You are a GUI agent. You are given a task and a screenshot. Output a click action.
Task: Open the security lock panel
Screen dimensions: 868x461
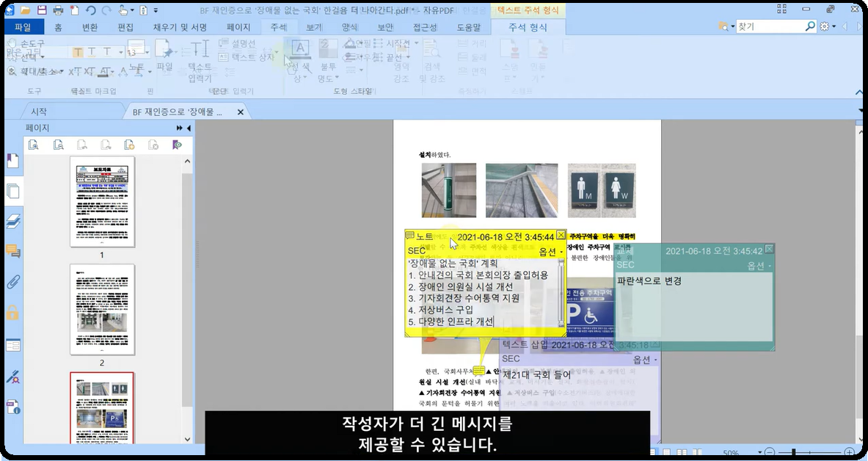13,313
